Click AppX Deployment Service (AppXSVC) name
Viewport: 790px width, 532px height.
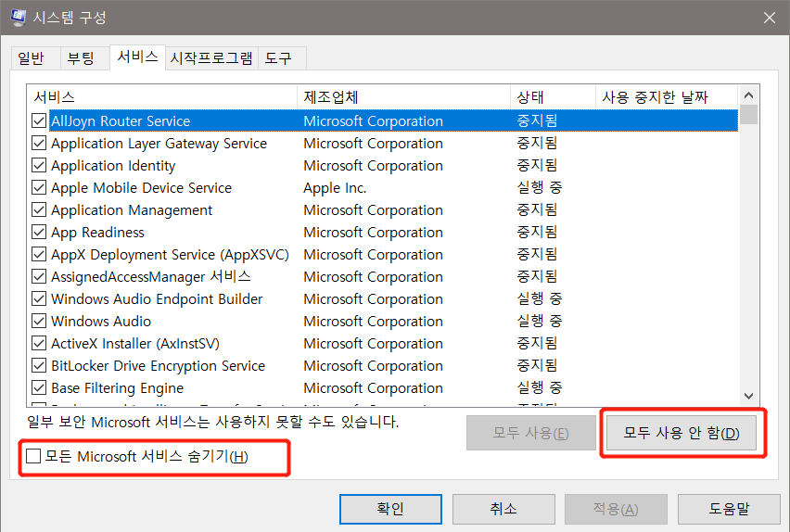(x=170, y=255)
